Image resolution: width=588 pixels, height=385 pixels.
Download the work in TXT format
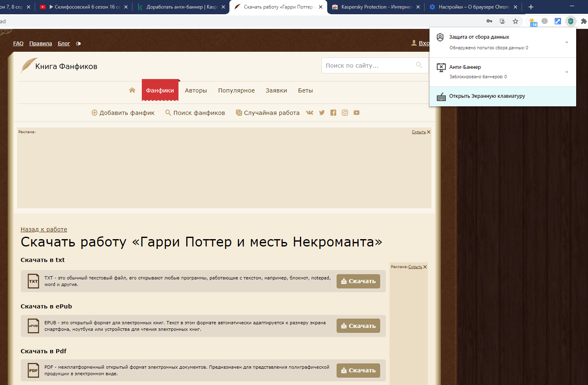(x=358, y=281)
